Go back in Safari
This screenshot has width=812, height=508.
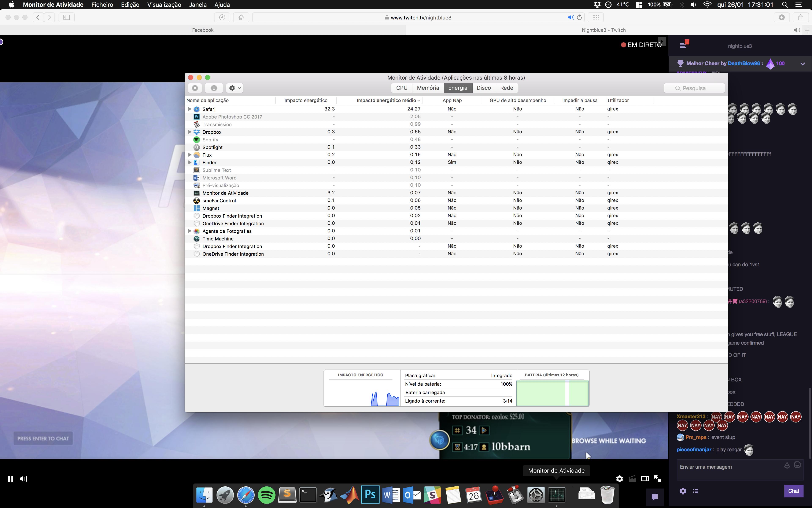[38, 18]
